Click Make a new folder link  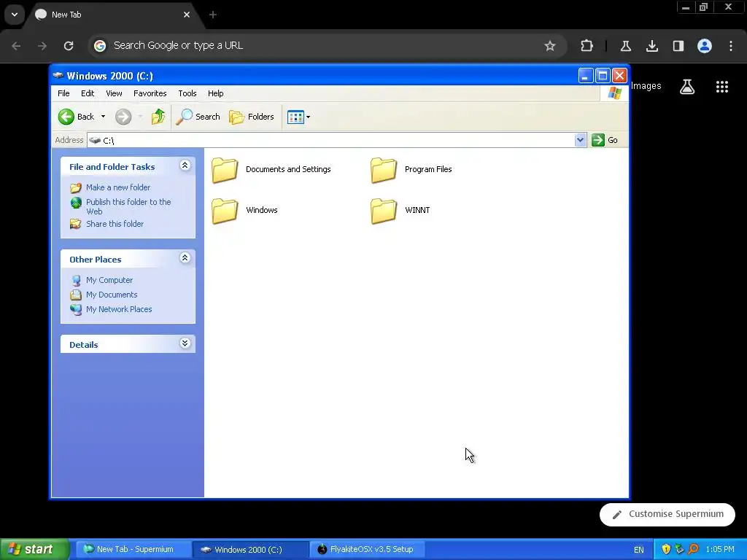coord(118,187)
